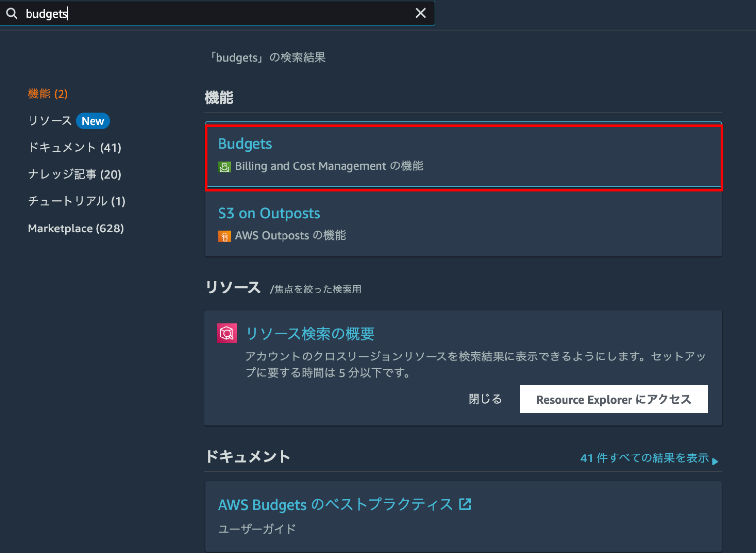The image size is (756, 553).
Task: Select the ドキュメント (41) filter
Action: click(74, 147)
